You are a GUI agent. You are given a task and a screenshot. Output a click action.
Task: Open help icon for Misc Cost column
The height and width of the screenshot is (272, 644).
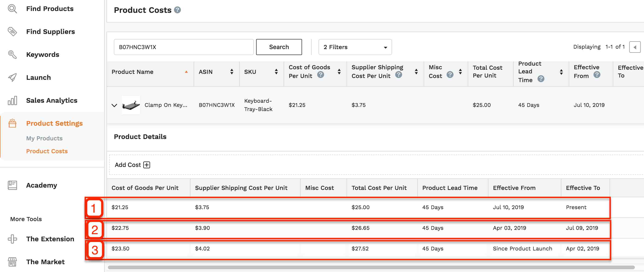tap(450, 75)
